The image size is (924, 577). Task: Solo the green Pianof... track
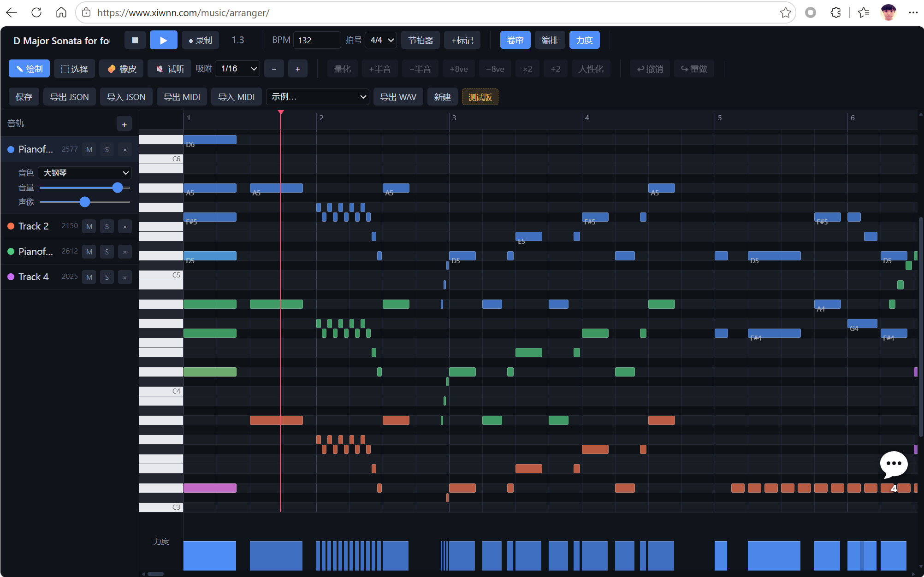107,252
